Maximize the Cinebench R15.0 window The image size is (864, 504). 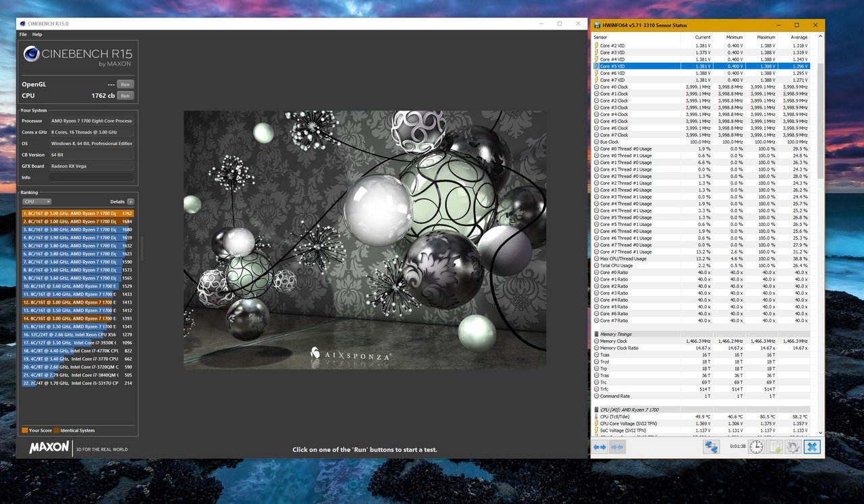pos(559,24)
